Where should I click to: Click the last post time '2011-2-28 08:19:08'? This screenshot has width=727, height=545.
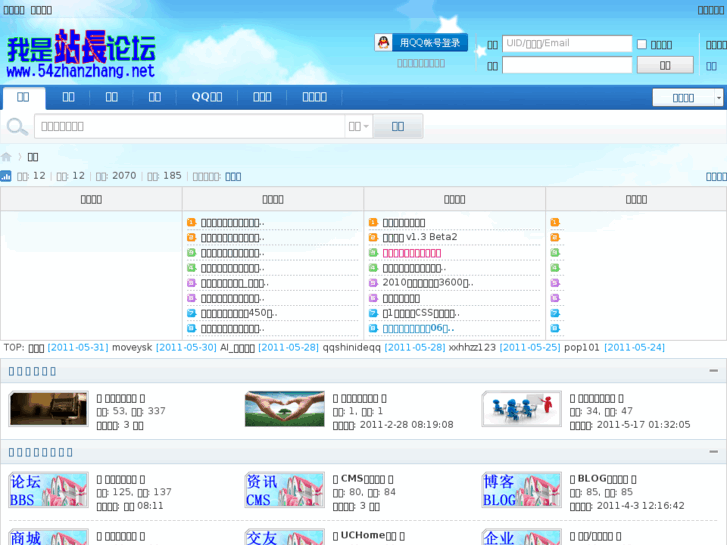pyautogui.click(x=407, y=425)
